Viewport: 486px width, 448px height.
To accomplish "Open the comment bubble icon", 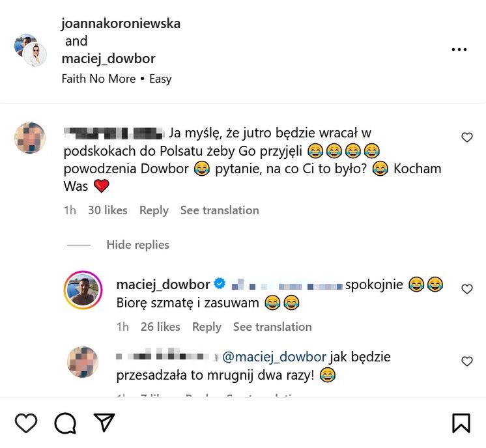I will (x=65, y=423).
